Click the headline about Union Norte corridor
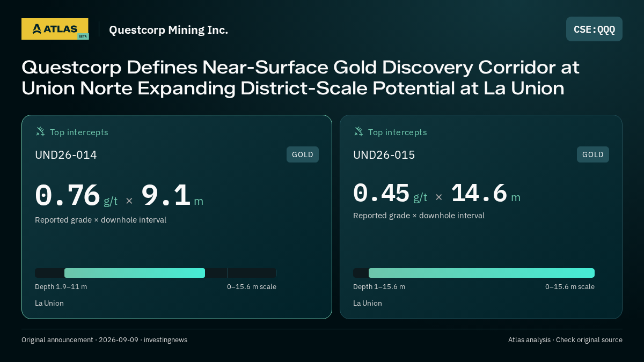644x362 pixels. pos(301,78)
